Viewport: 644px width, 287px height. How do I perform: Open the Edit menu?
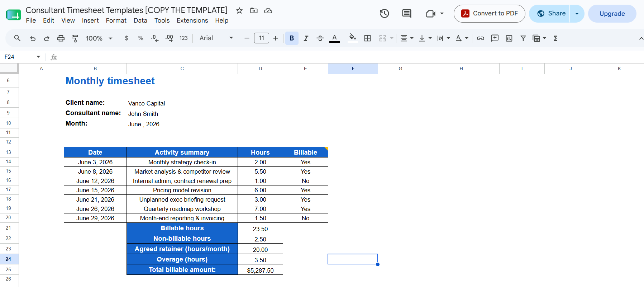48,20
